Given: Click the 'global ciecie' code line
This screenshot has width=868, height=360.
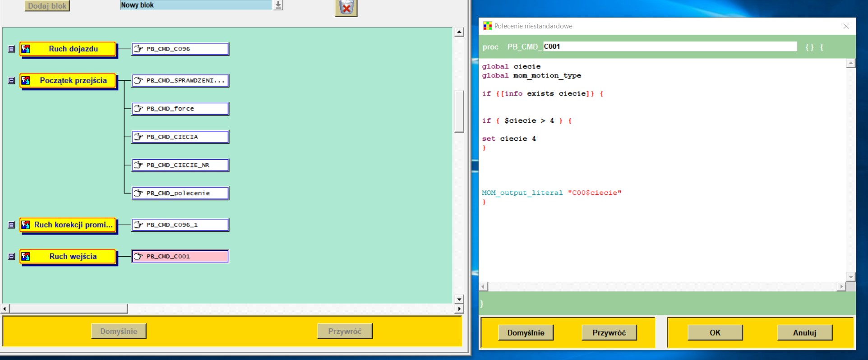Looking at the screenshot, I should pyautogui.click(x=511, y=66).
